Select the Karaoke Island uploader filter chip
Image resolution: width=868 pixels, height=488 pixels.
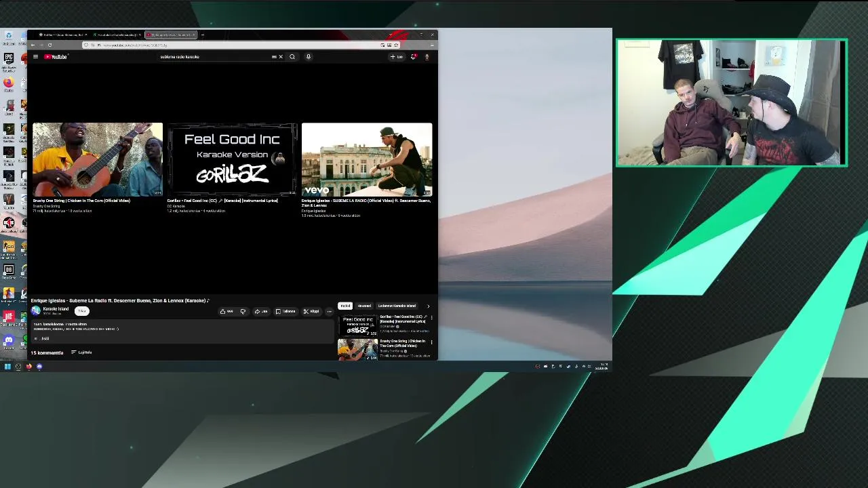click(x=397, y=306)
